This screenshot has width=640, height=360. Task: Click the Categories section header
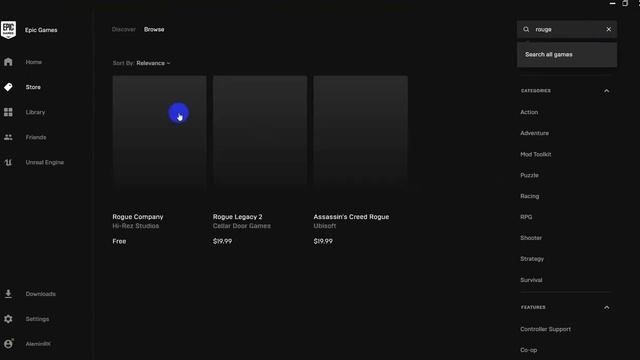(x=536, y=91)
